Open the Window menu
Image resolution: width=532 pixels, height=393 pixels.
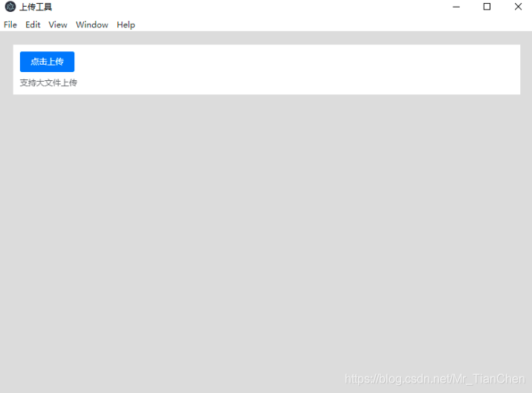(x=92, y=25)
